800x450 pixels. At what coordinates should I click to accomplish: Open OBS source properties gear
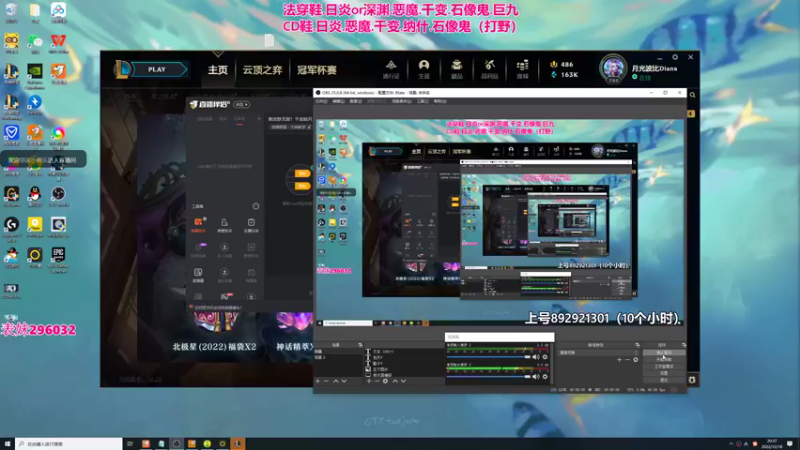point(385,381)
